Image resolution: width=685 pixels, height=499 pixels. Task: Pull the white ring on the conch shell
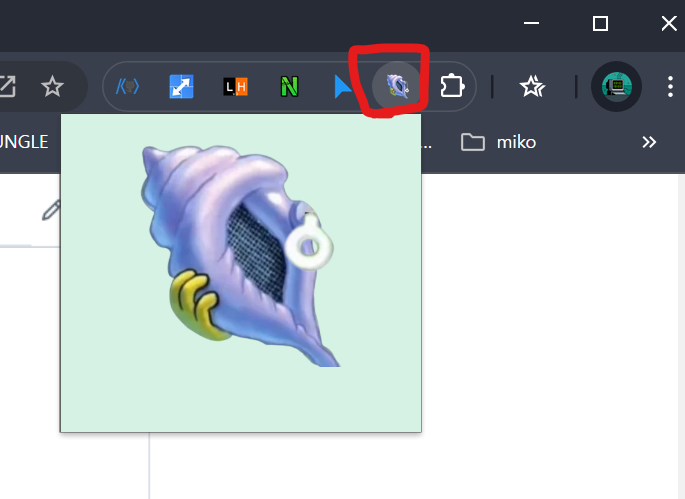tap(309, 243)
